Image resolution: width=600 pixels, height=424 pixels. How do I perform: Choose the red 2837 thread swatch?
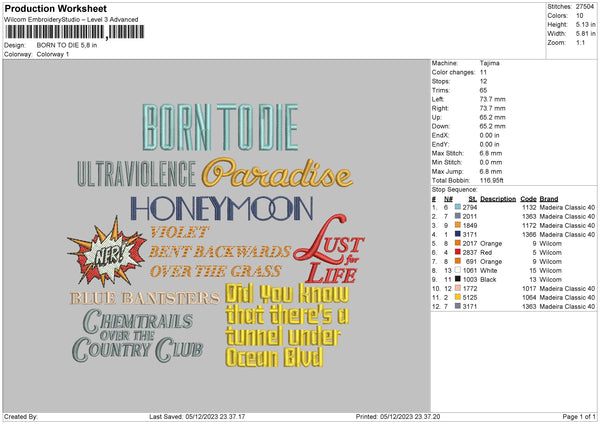[458, 252]
